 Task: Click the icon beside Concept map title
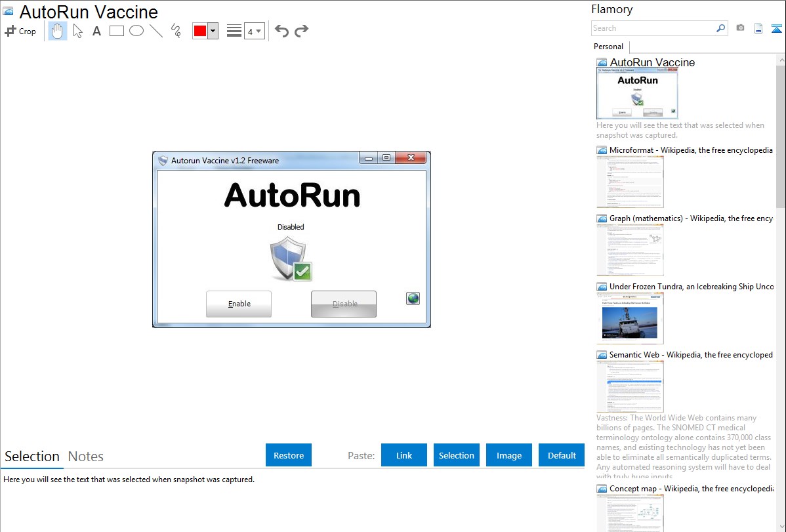pos(602,489)
